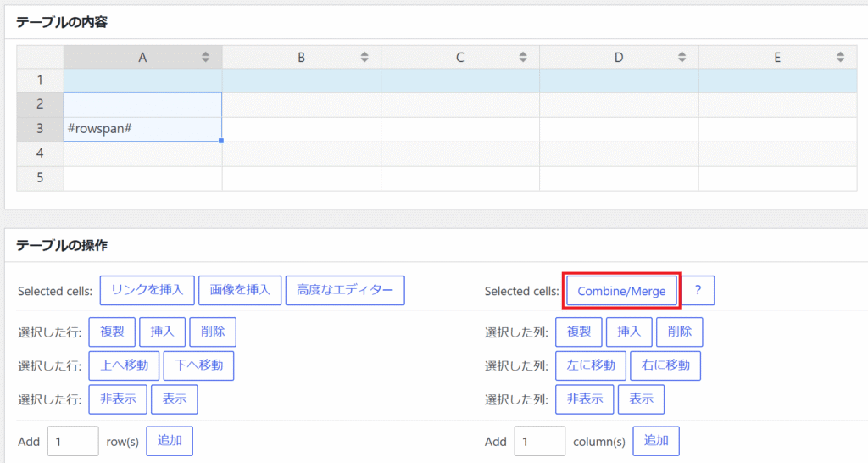Move selected row up with 上へ移動
This screenshot has height=463, width=868.
point(124,365)
